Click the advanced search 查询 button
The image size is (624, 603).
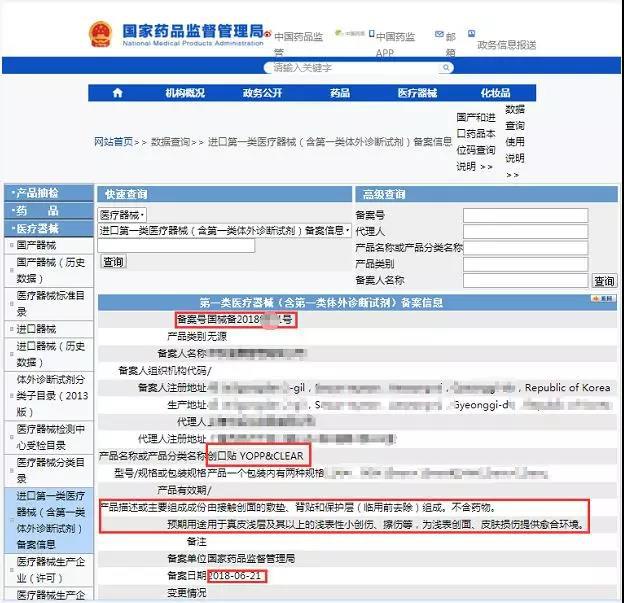(604, 282)
